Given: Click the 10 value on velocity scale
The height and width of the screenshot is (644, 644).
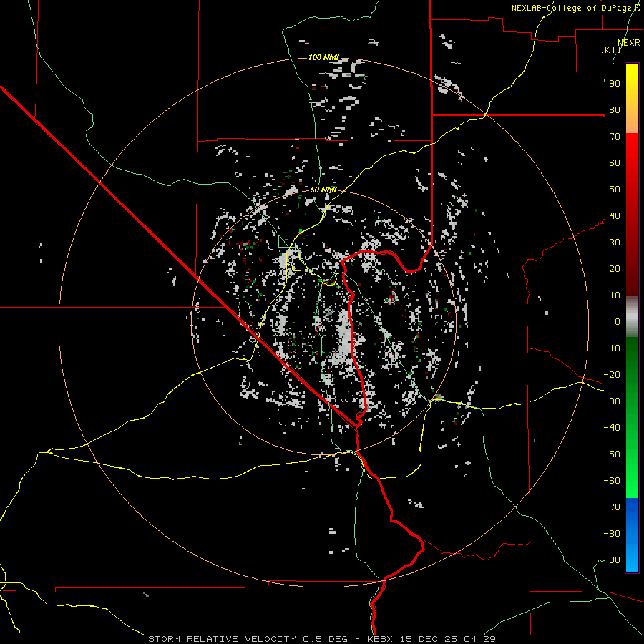Looking at the screenshot, I should 615,296.
